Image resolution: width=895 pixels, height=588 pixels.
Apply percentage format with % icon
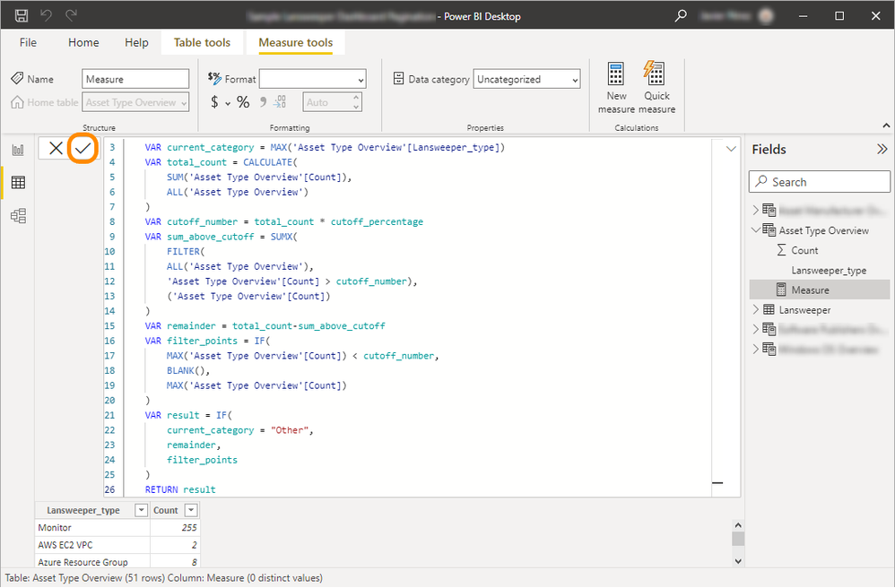(243, 102)
